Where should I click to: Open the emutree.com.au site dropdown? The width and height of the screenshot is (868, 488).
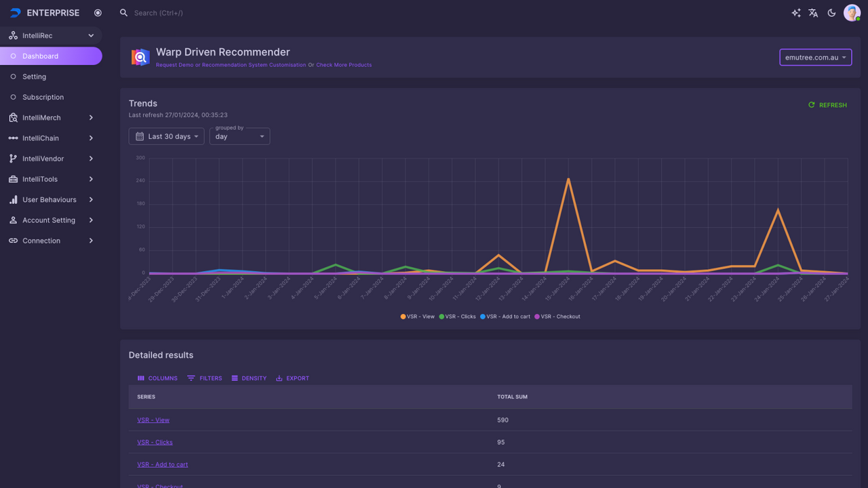[816, 58]
